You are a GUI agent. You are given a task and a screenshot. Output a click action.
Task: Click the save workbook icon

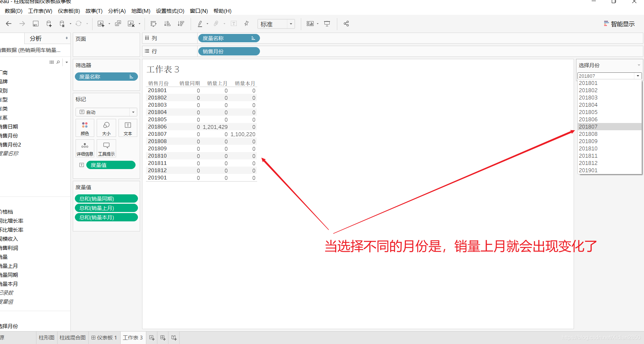[x=35, y=24]
